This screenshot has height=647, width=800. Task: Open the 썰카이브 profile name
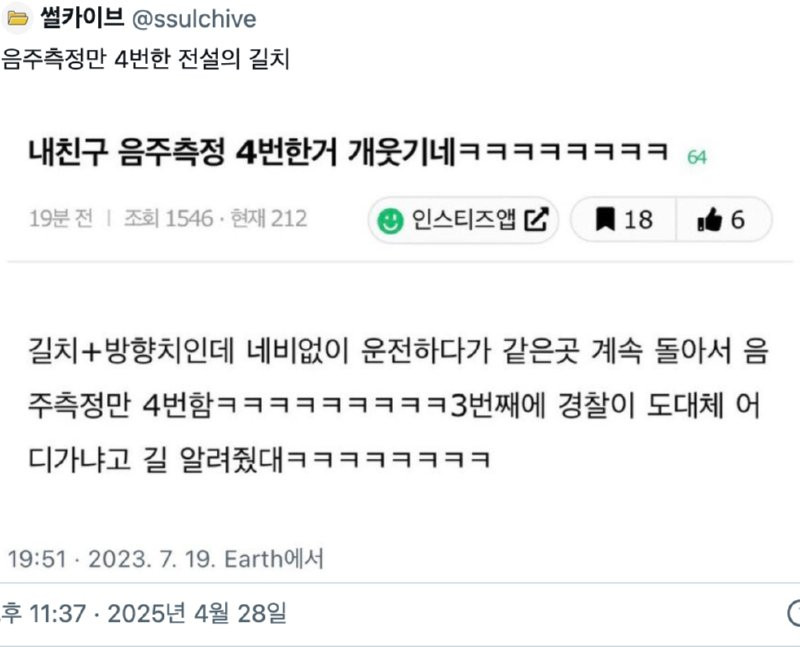(82, 18)
